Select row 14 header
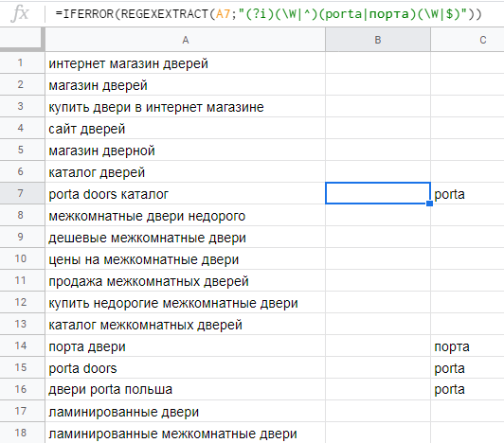 [22, 346]
